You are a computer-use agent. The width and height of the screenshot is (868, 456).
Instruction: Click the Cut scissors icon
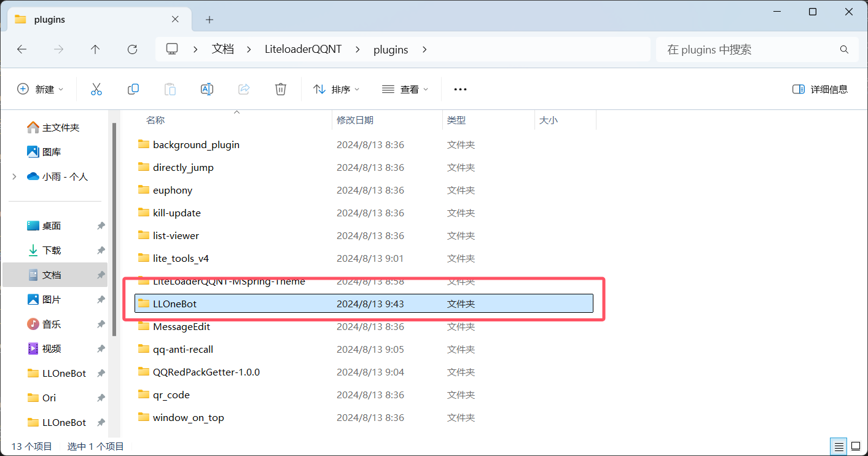(x=96, y=89)
